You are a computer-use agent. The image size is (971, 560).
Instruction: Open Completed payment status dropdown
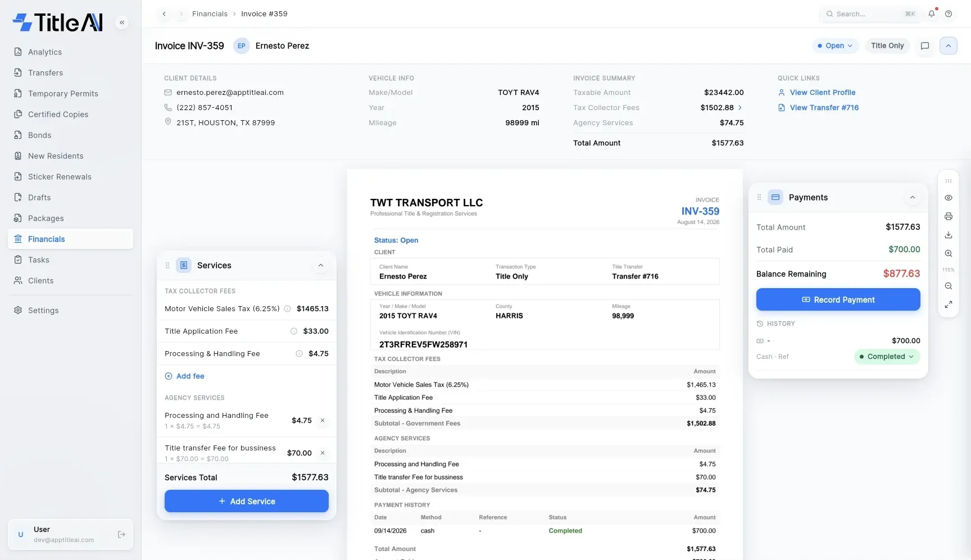pyautogui.click(x=887, y=356)
